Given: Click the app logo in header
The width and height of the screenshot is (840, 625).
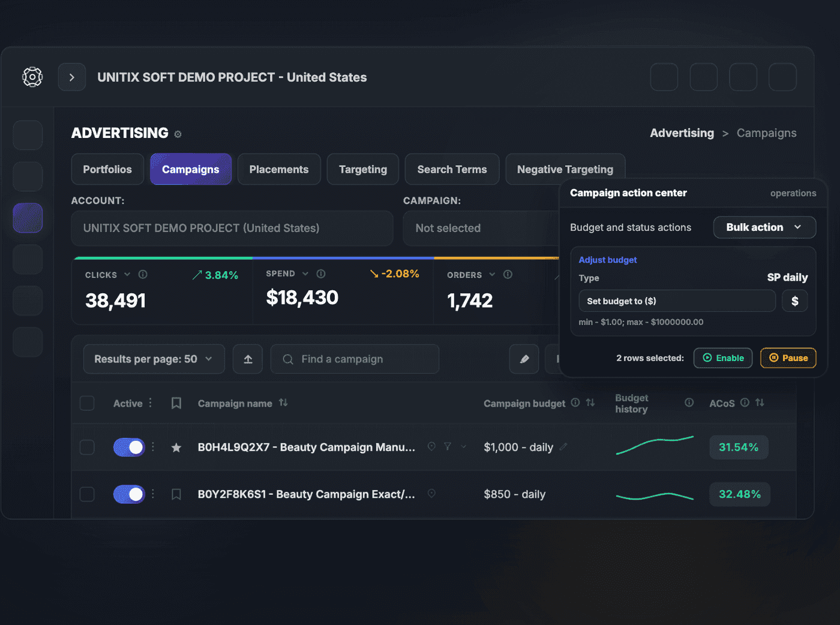Looking at the screenshot, I should click(x=32, y=77).
